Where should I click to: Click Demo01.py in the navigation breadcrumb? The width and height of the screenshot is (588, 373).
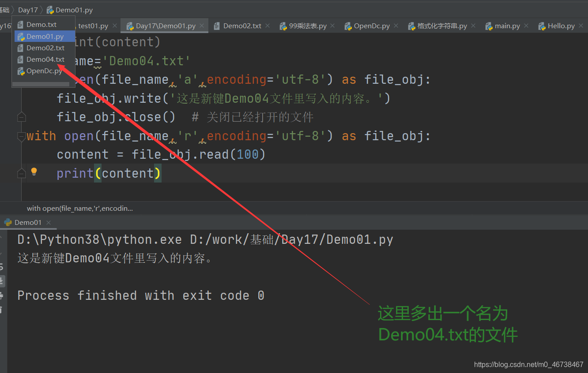pos(70,10)
